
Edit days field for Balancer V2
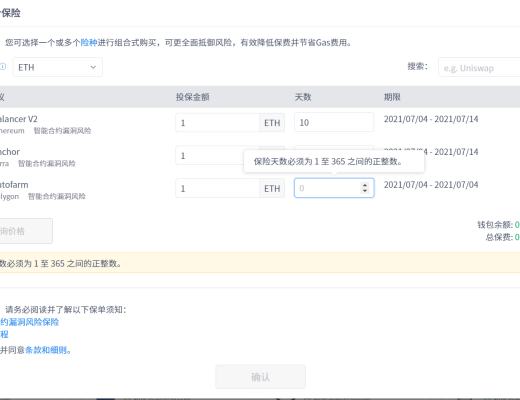334,122
